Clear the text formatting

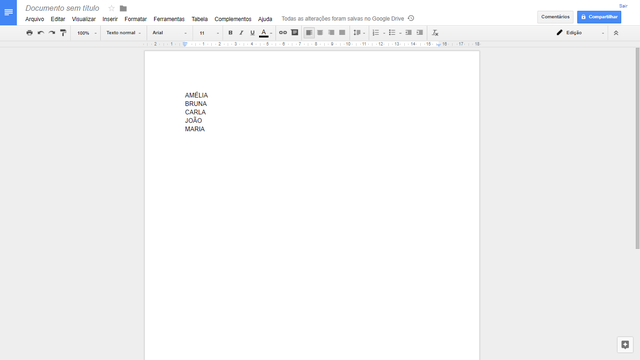click(x=435, y=33)
